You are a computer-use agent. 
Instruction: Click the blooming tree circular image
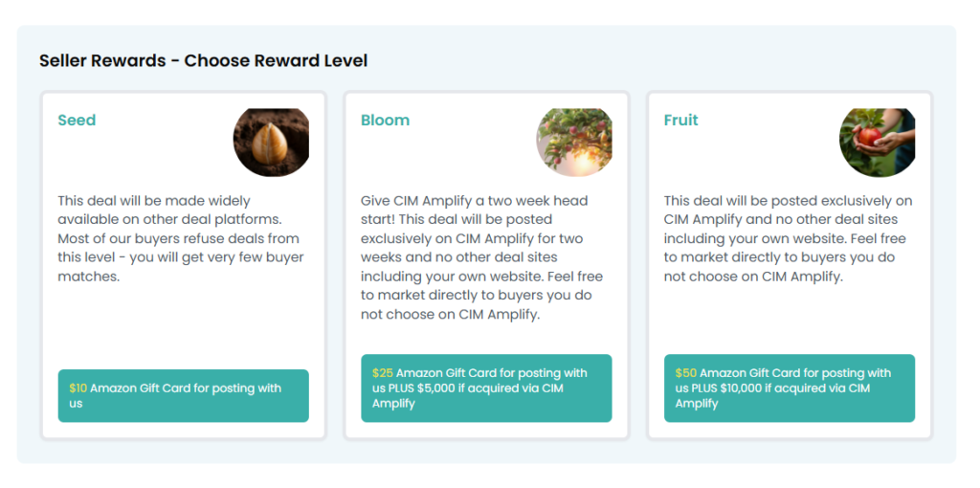click(574, 143)
